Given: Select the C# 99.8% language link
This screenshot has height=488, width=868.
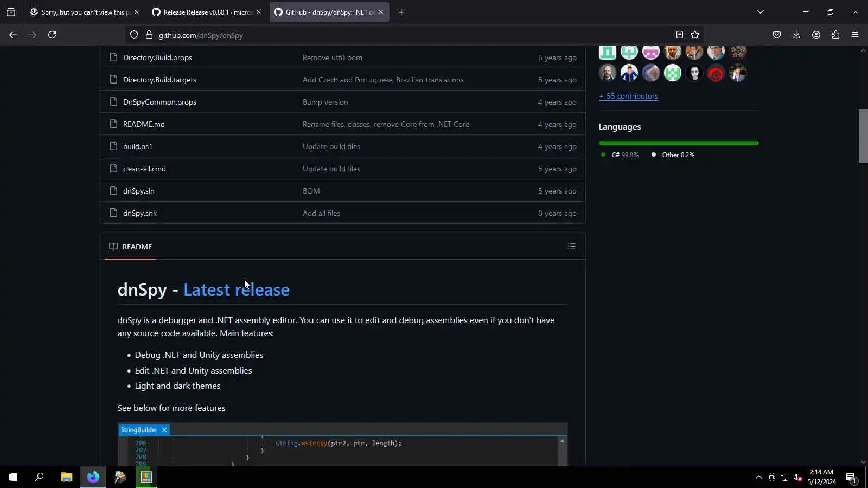Looking at the screenshot, I should tap(620, 155).
